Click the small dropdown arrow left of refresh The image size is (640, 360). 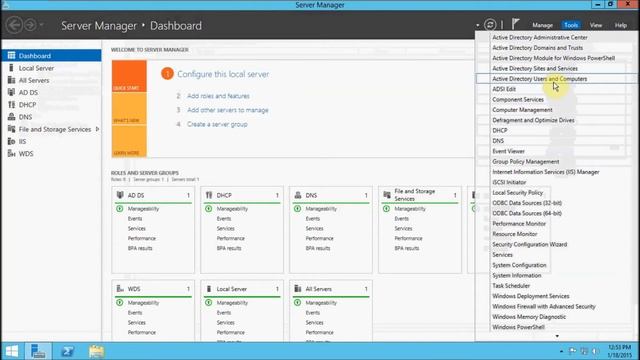pos(478,25)
